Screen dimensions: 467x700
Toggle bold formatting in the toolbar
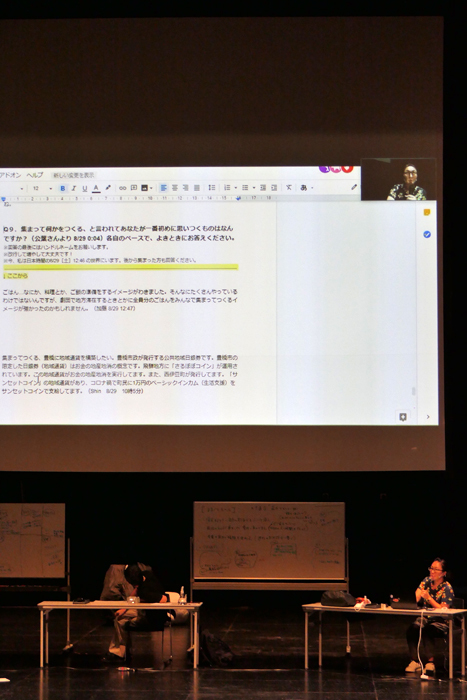coord(63,188)
